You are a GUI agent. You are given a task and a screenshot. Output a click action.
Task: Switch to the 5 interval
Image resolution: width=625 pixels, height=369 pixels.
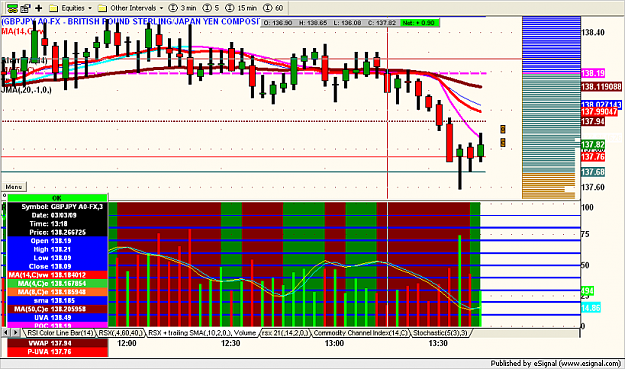point(211,8)
